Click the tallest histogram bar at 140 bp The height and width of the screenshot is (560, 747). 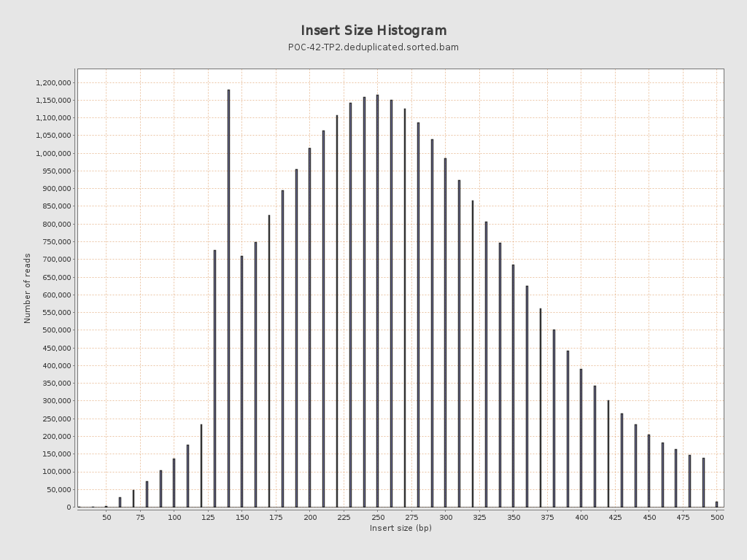pos(228,298)
